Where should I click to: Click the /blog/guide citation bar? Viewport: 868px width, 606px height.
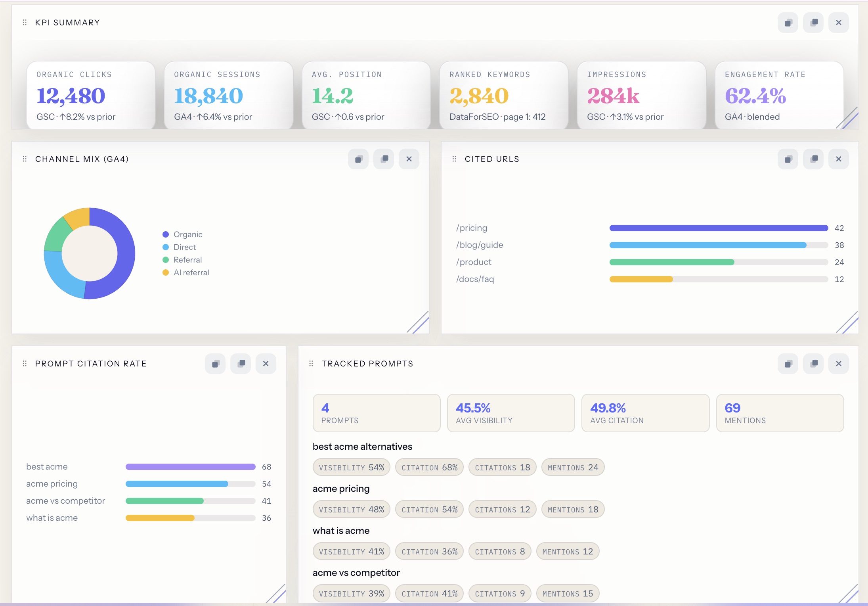click(x=719, y=245)
